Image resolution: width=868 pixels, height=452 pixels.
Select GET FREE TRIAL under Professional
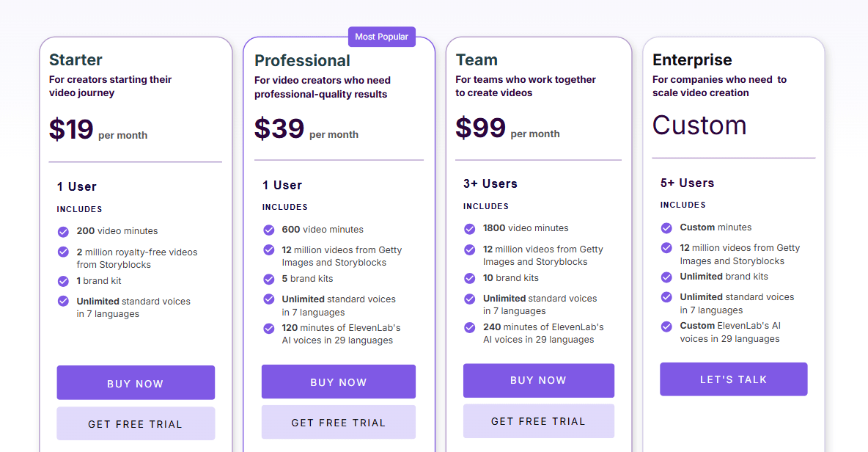coord(338,422)
